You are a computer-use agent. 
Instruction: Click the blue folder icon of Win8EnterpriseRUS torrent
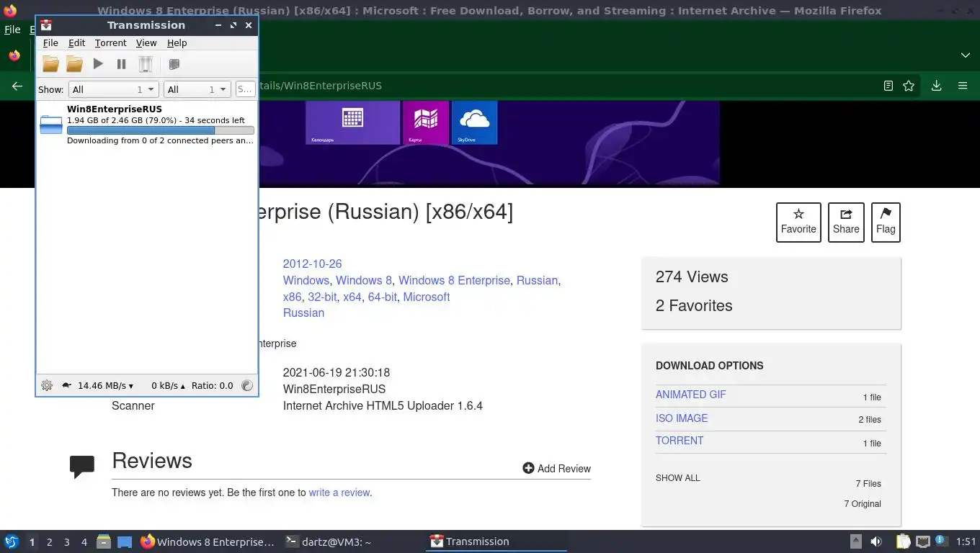coord(51,124)
